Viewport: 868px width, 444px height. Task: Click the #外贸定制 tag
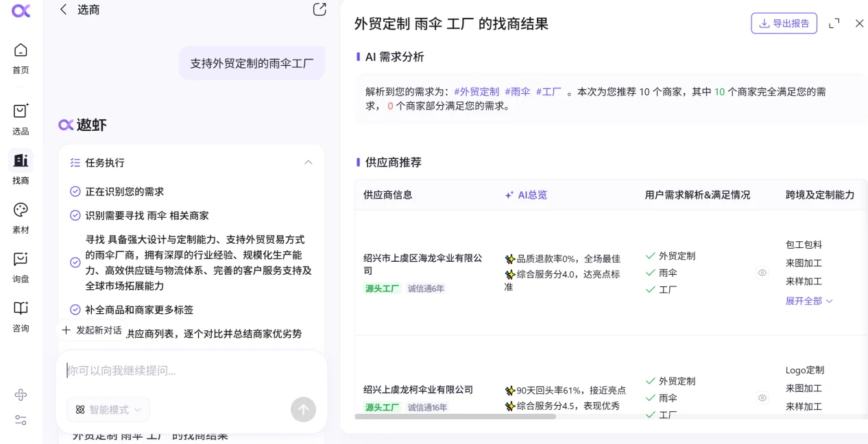[x=477, y=91]
